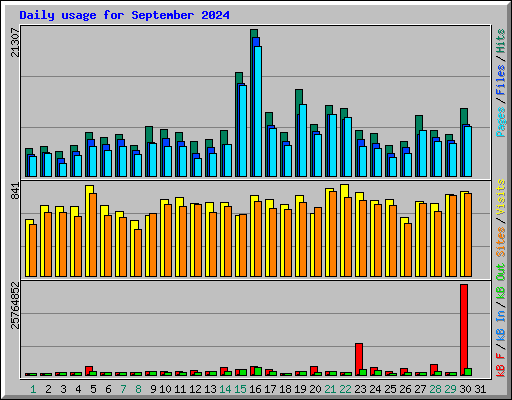Click the tall red kB bar for day 30
The height and width of the screenshot is (400, 512).
pos(464,330)
